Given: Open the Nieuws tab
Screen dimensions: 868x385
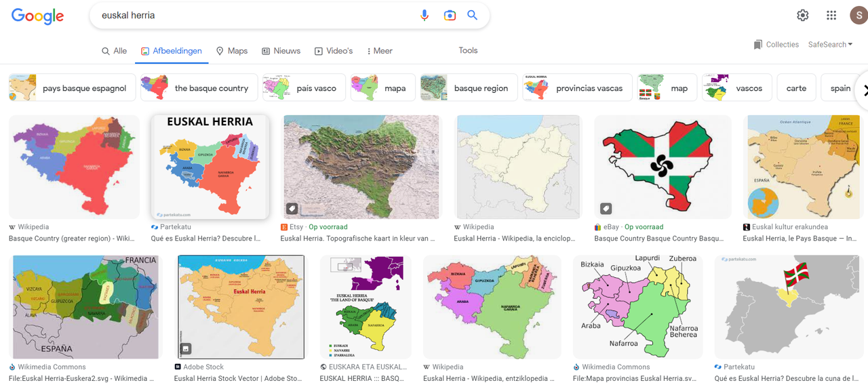Looking at the screenshot, I should tap(281, 51).
